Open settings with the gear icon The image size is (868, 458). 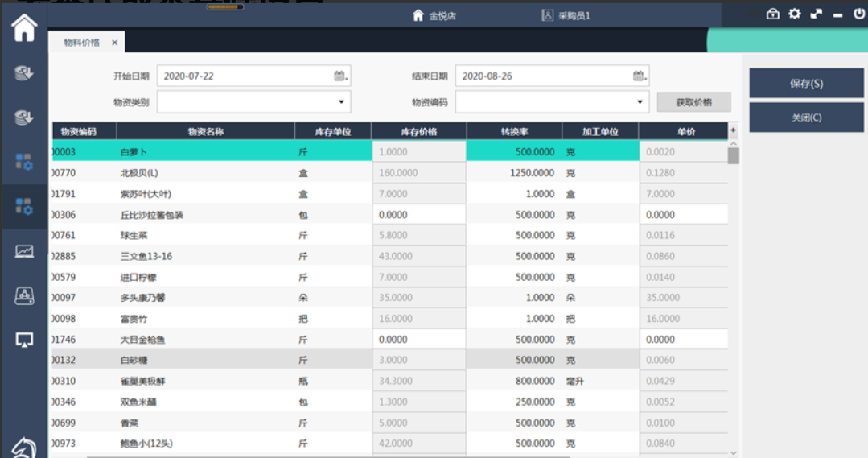click(x=795, y=14)
